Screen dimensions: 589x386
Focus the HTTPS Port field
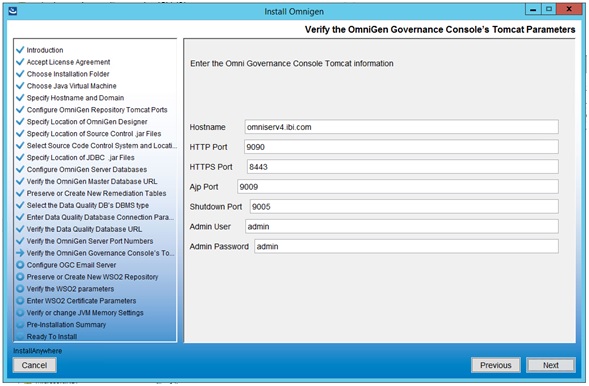click(x=403, y=167)
